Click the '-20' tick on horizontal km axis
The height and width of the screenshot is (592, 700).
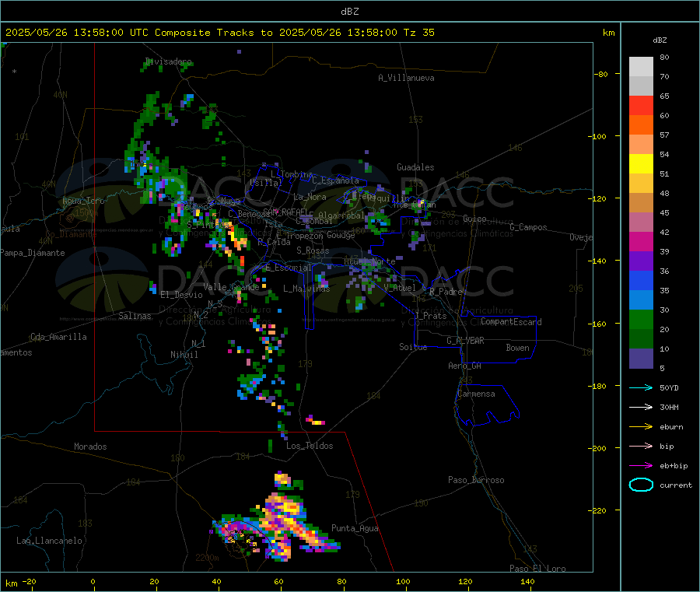pos(29,581)
